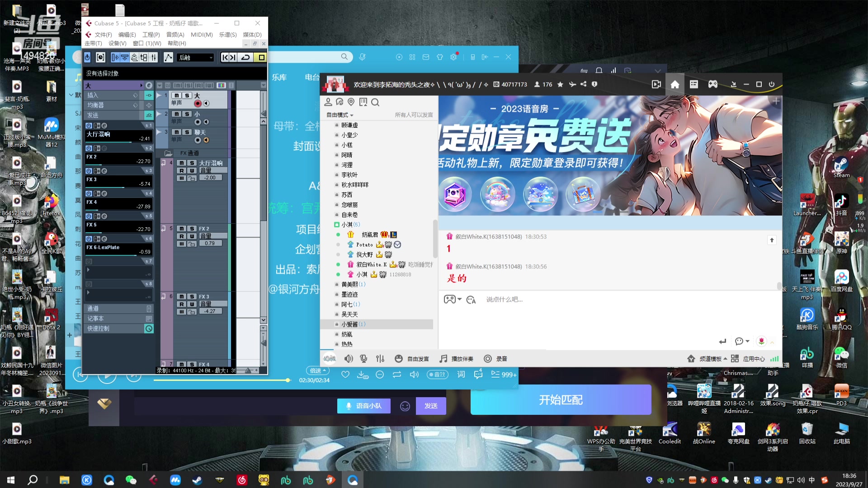Enable write automation on FX 2 track
This screenshot has height=488, width=868.
(x=192, y=236)
